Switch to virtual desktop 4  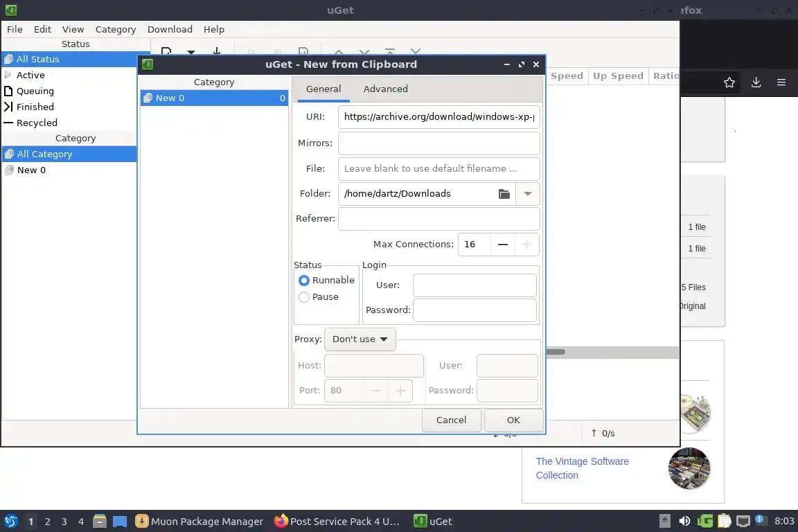point(81,522)
